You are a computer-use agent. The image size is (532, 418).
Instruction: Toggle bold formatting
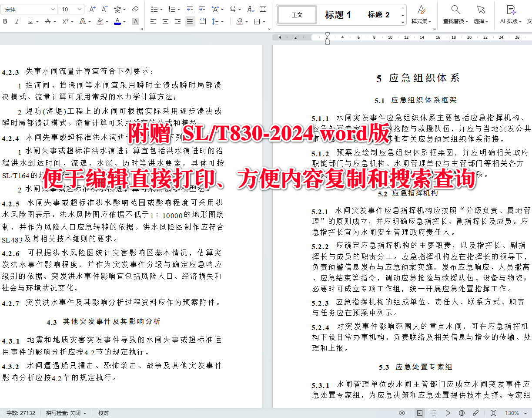pos(5,21)
